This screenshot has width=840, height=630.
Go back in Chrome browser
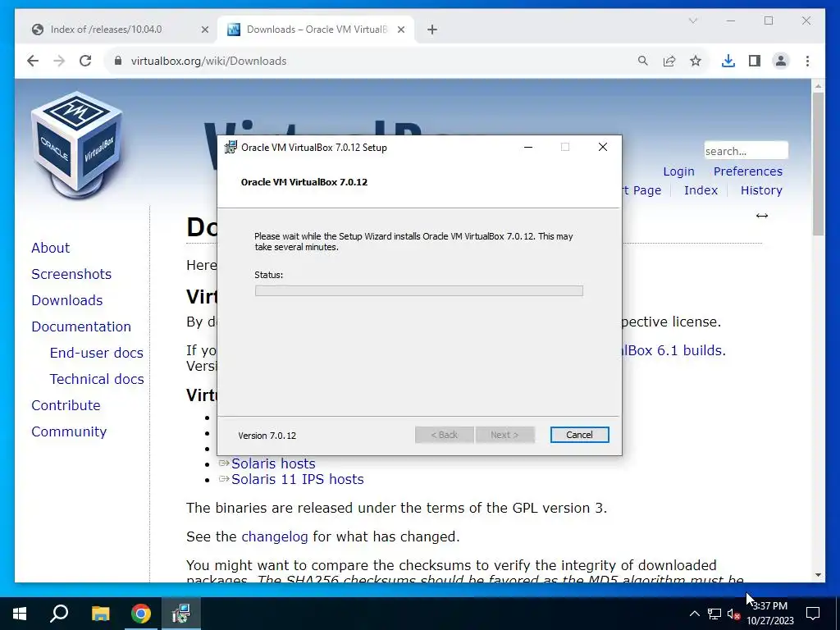point(33,61)
